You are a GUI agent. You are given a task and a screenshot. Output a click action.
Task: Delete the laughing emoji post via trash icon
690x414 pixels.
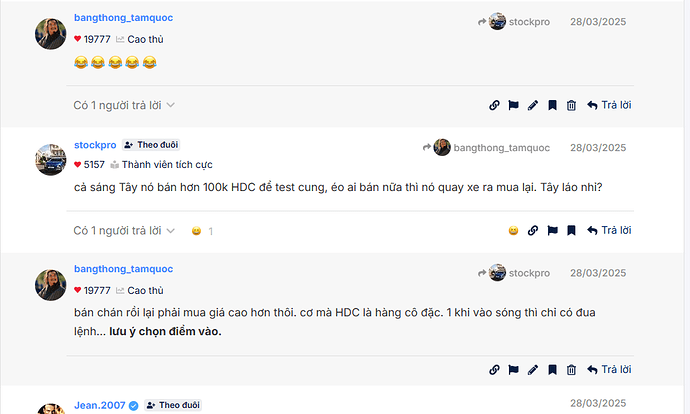[571, 105]
